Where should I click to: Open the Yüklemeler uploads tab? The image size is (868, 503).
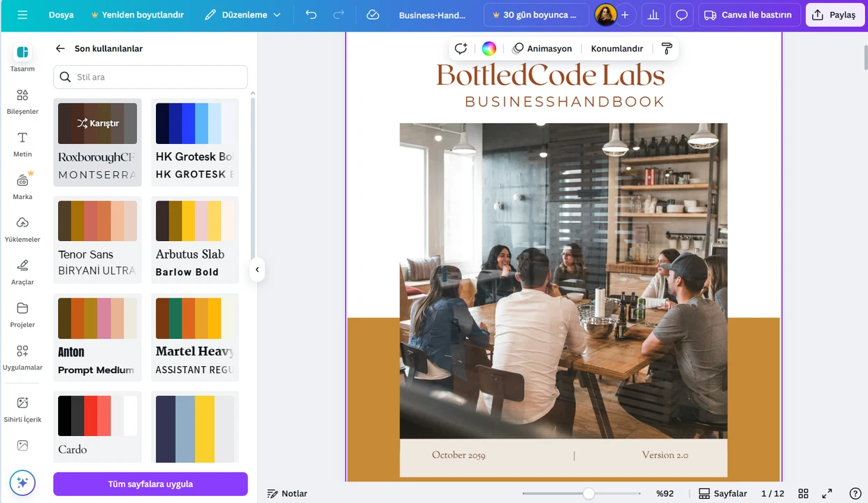click(22, 229)
